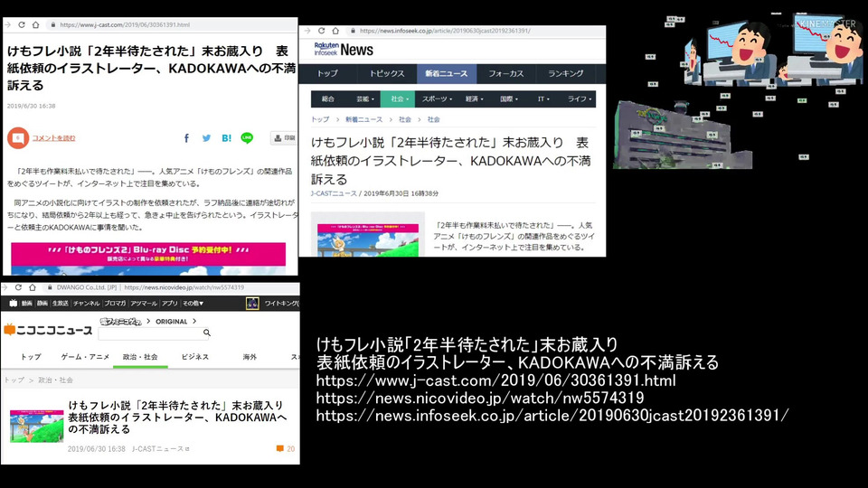
Task: Click the padlock beside the news.infoseek.co.jp URL
Action: (x=353, y=31)
